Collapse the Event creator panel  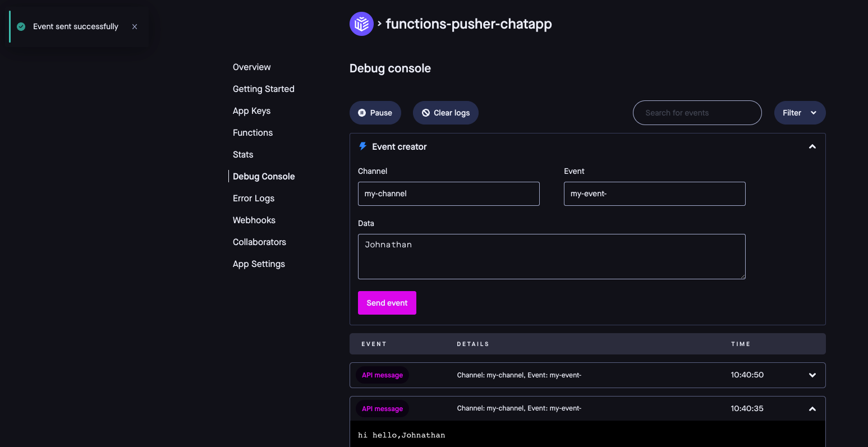tap(812, 146)
